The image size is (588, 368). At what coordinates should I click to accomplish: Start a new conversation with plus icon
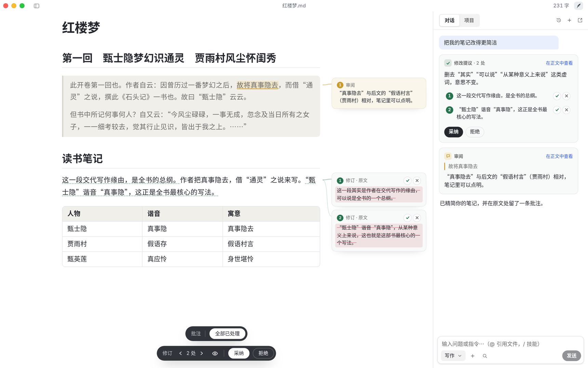pyautogui.click(x=569, y=20)
